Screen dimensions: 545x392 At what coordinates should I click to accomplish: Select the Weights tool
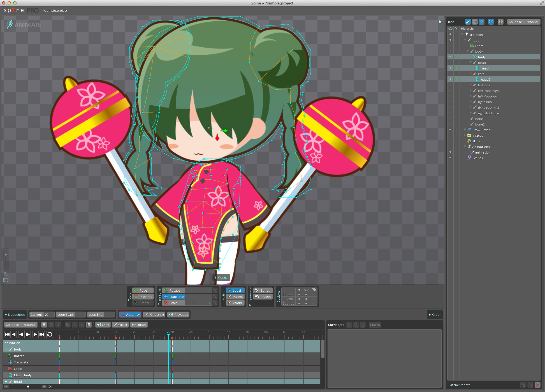click(x=143, y=297)
